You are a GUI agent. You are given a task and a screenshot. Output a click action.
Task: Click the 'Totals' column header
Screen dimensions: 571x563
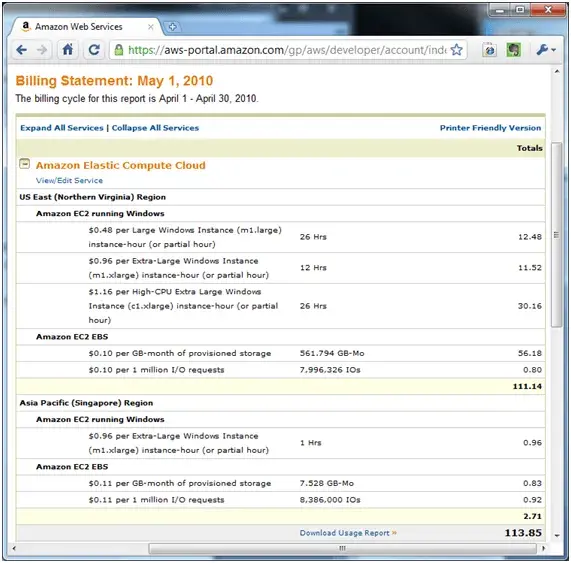point(529,148)
